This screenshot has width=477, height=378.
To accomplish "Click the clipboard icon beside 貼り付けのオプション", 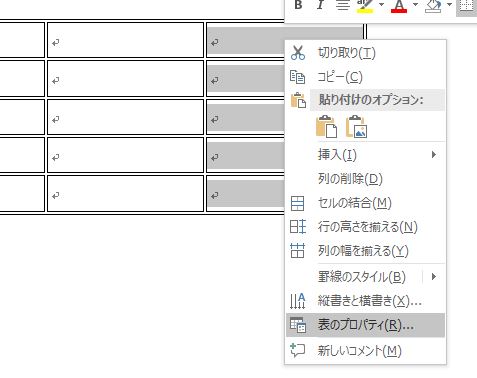I will click(x=298, y=100).
